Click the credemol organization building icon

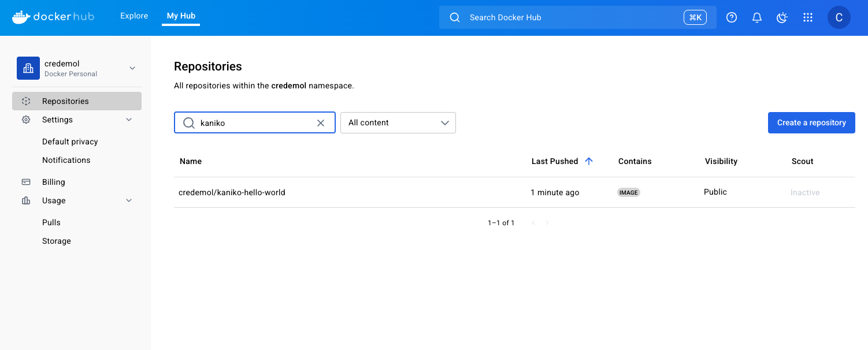28,68
